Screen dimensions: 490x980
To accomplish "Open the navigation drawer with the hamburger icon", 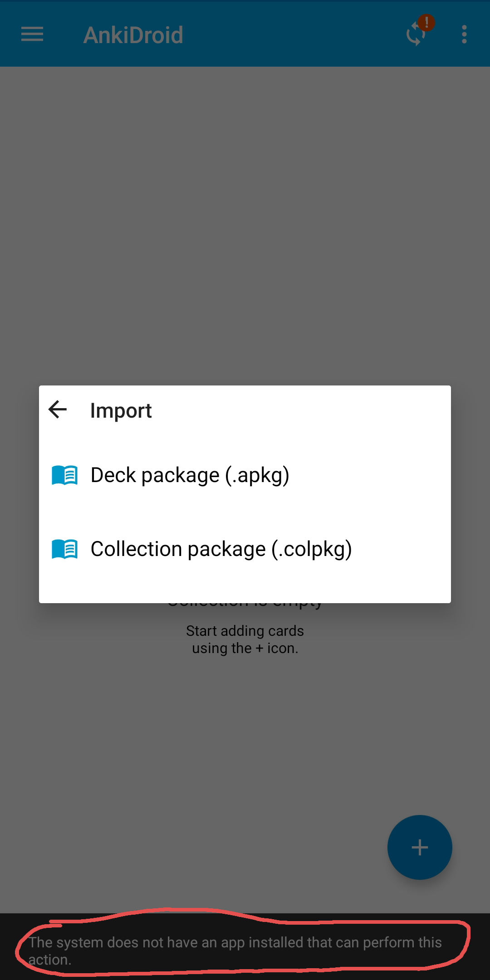I will pos(32,34).
